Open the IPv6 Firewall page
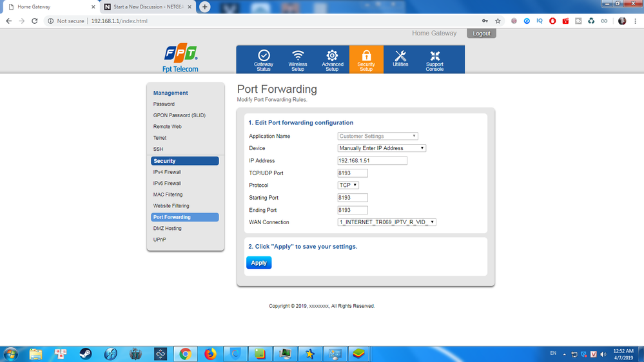 pos(167,184)
